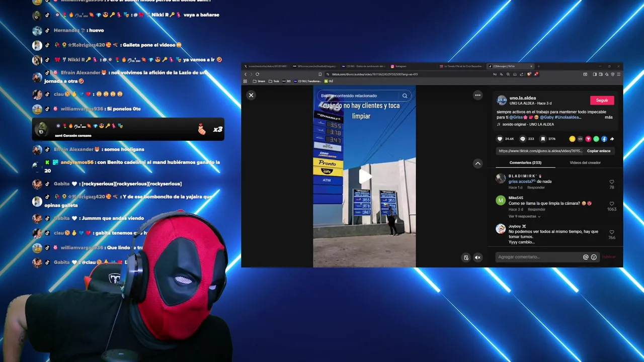The width and height of the screenshot is (644, 362).
Task: Click the zoom magnifier icon in address bar
Action: tap(508, 74)
